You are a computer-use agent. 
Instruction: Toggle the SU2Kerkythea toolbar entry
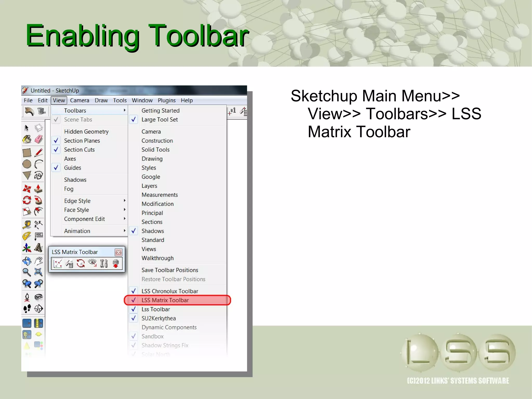coord(177,318)
